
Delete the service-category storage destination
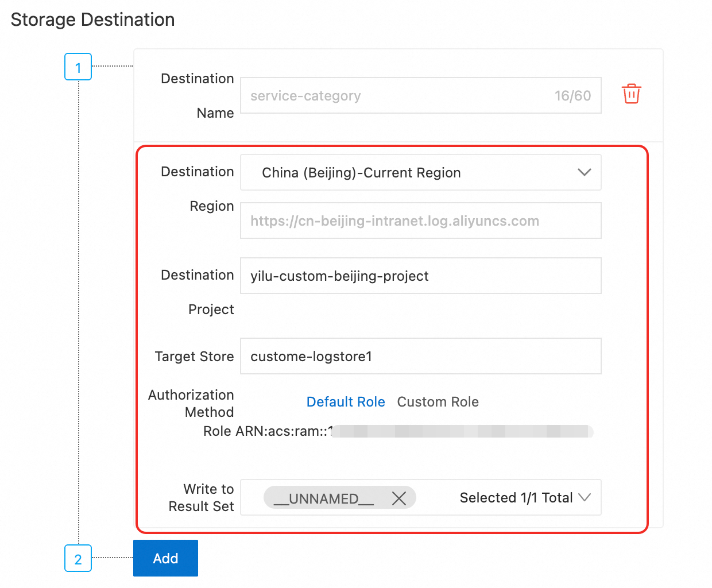pos(631,94)
